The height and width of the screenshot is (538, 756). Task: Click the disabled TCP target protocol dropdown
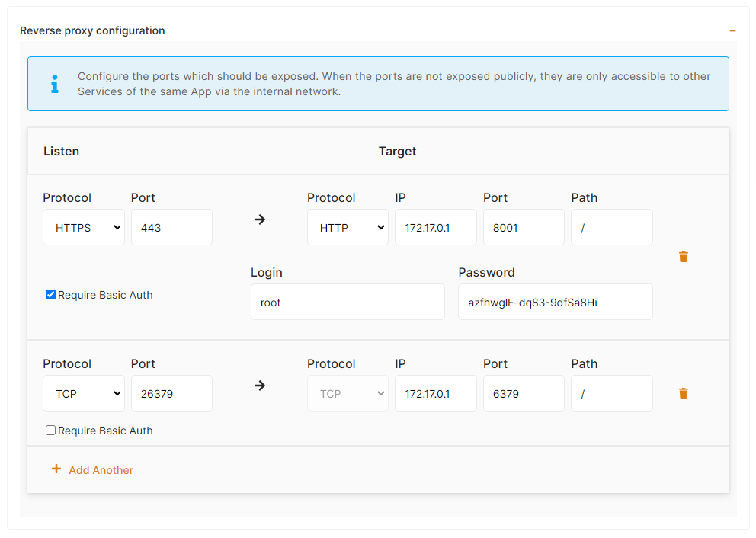348,393
